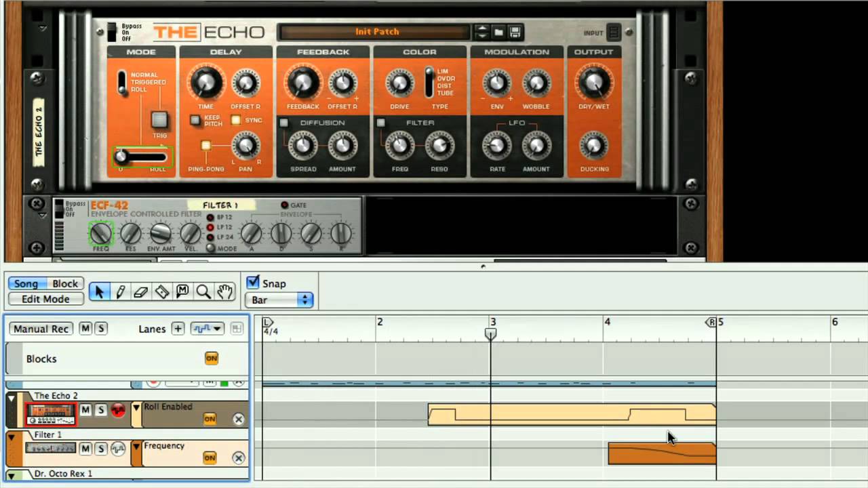This screenshot has height=488, width=868.
Task: Toggle KEEP PITCH on The Echo
Action: [x=195, y=121]
